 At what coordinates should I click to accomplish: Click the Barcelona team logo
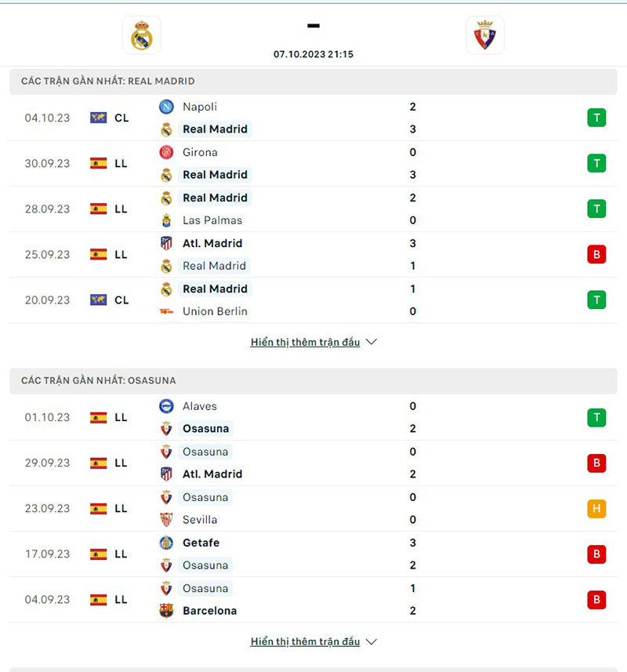166,610
